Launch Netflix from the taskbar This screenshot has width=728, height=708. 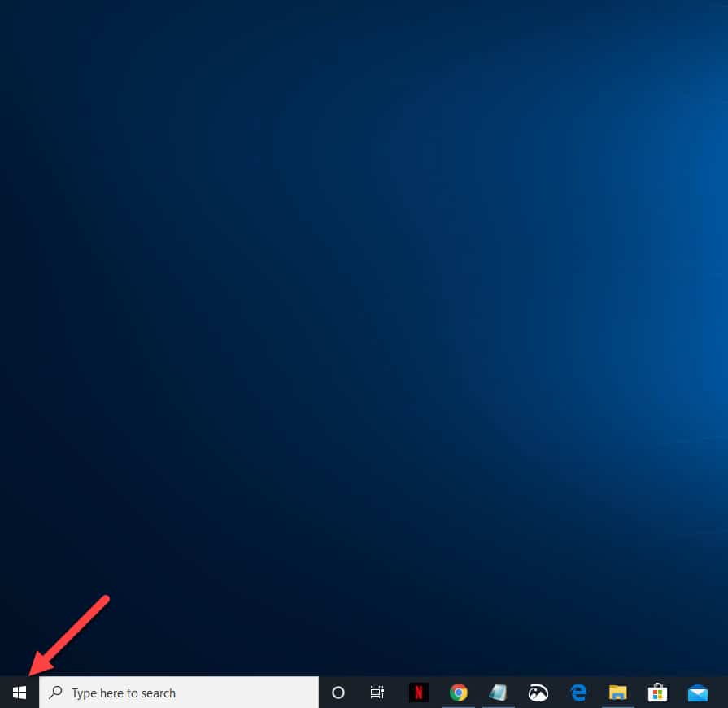tap(419, 693)
